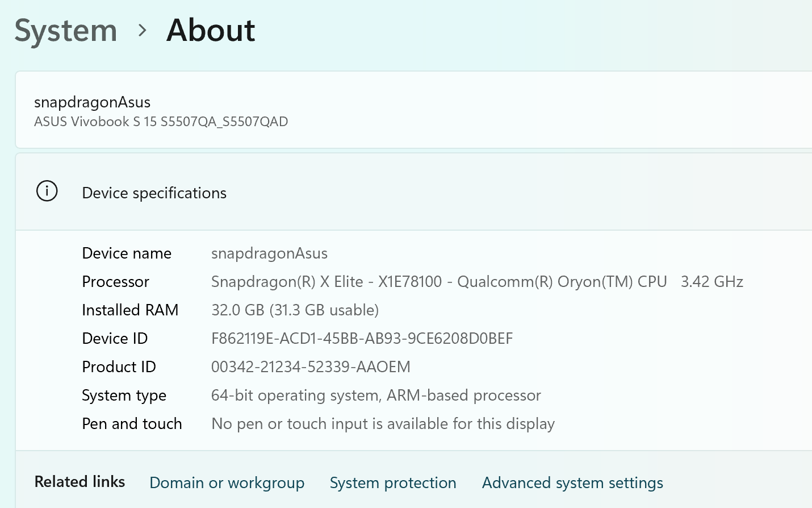The width and height of the screenshot is (812, 508).
Task: Go back to System in the breadcrumb
Action: point(66,31)
